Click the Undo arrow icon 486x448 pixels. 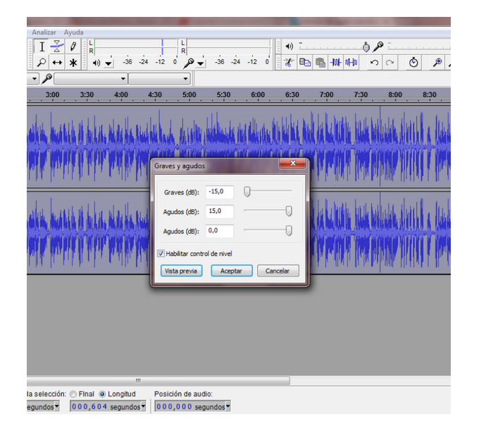point(375,63)
